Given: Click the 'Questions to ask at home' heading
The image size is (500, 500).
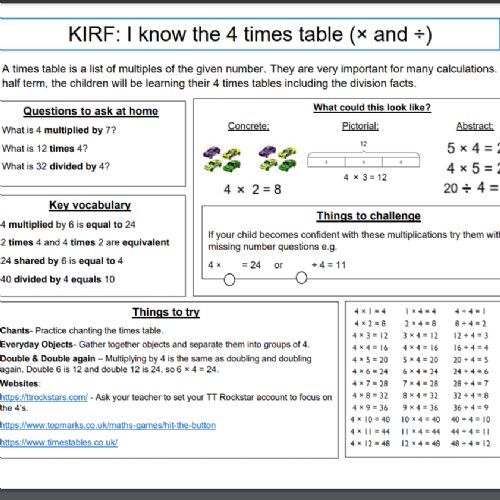Looking at the screenshot, I should (x=91, y=111).
